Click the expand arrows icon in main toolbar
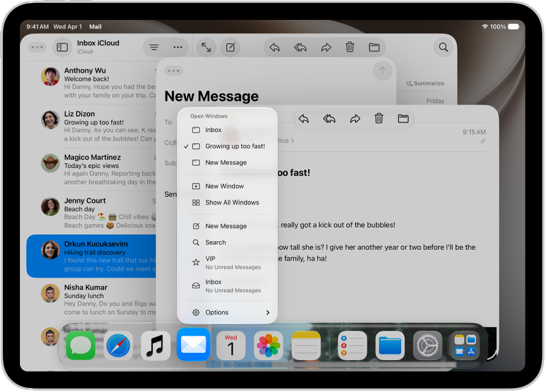Image resolution: width=546 pixels, height=392 pixels. point(206,47)
